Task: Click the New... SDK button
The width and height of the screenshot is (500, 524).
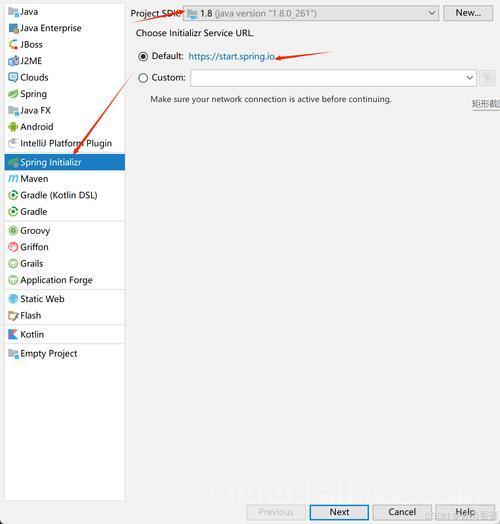Action: point(468,13)
